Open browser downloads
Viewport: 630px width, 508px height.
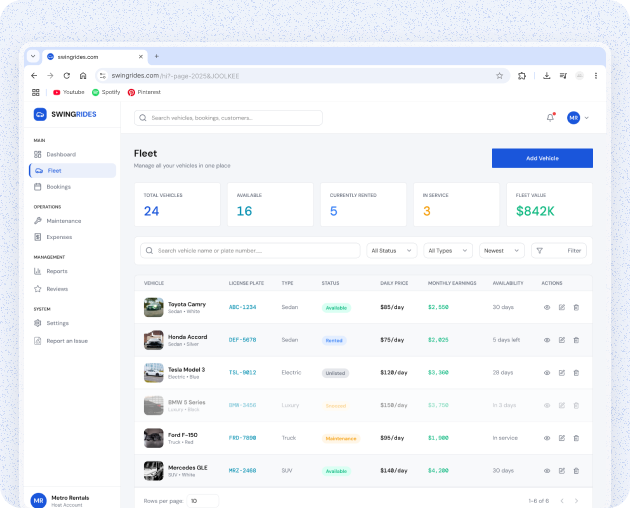pos(546,76)
